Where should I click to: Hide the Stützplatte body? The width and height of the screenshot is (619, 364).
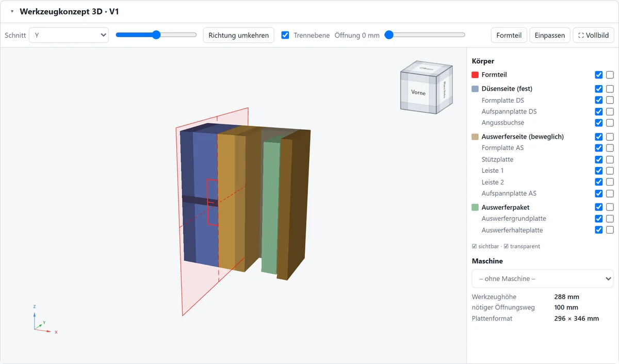[599, 159]
